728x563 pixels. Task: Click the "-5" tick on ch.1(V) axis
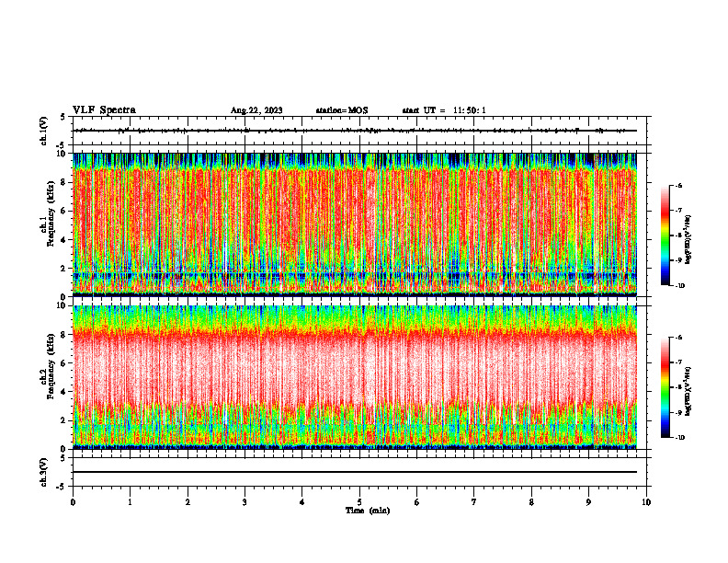point(63,145)
